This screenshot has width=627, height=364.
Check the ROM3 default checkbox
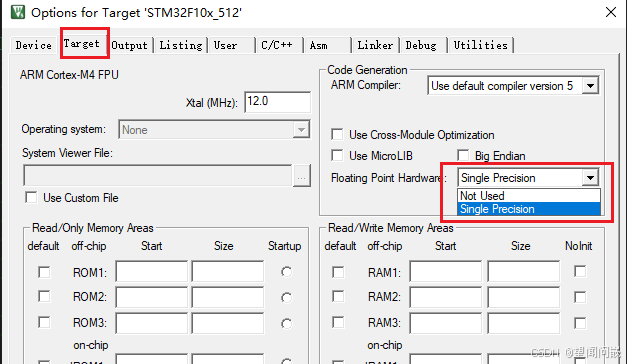(x=44, y=322)
